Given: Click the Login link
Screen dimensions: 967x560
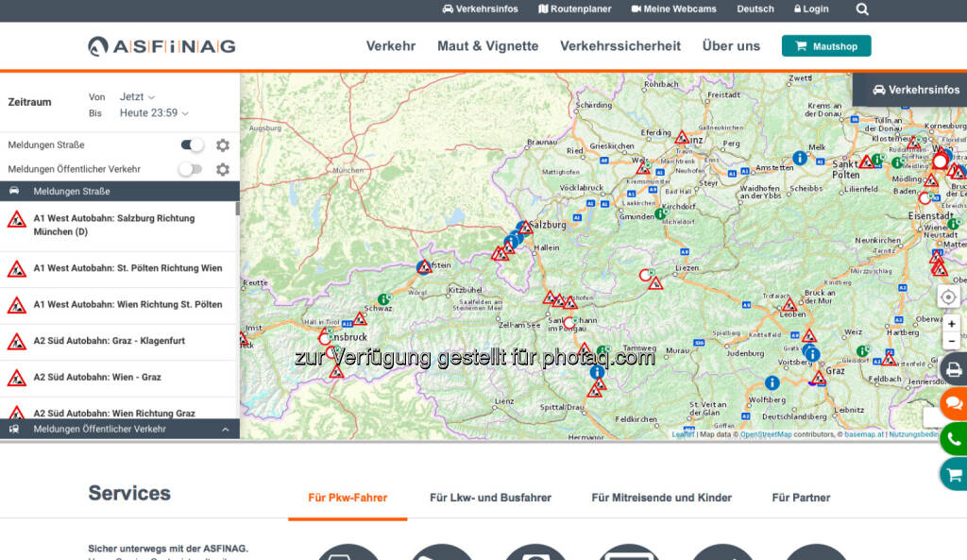Looking at the screenshot, I should coord(811,9).
